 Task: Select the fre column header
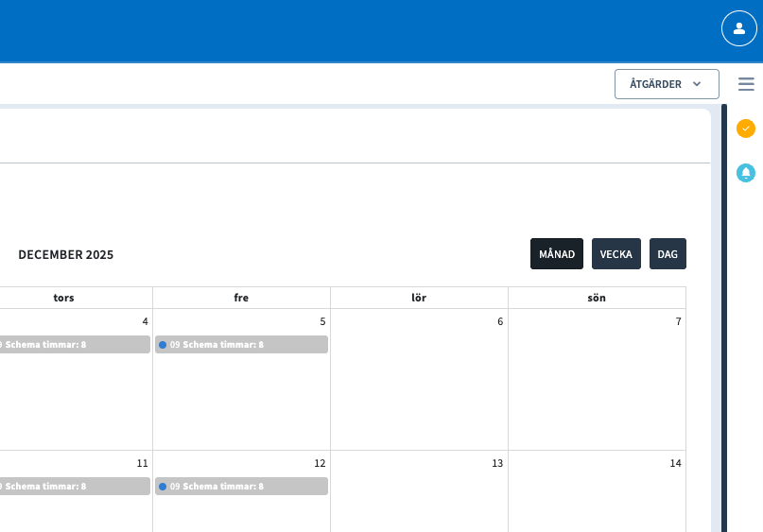pyautogui.click(x=241, y=298)
